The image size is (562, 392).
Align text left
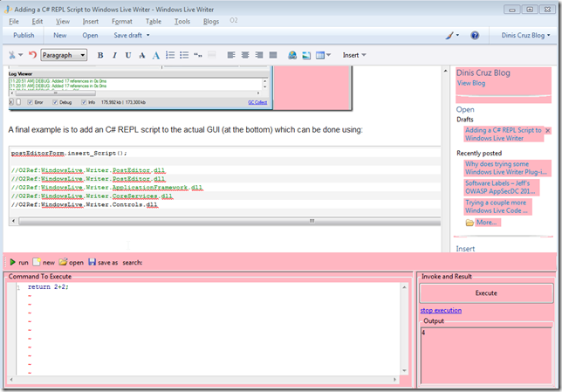(231, 55)
